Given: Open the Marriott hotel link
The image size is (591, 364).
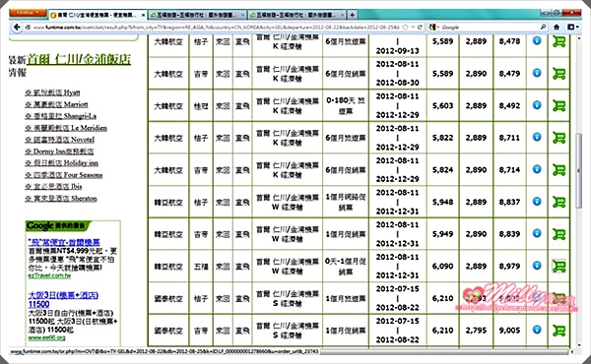Looking at the screenshot, I should tap(56, 104).
